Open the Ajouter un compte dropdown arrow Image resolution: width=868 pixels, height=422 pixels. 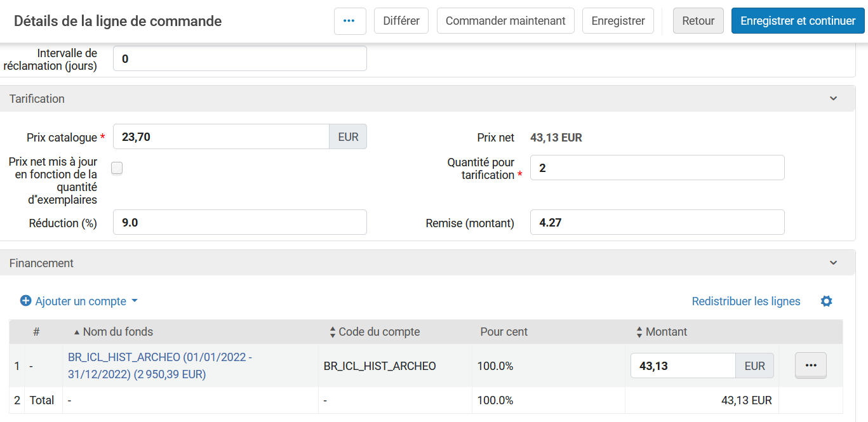135,301
